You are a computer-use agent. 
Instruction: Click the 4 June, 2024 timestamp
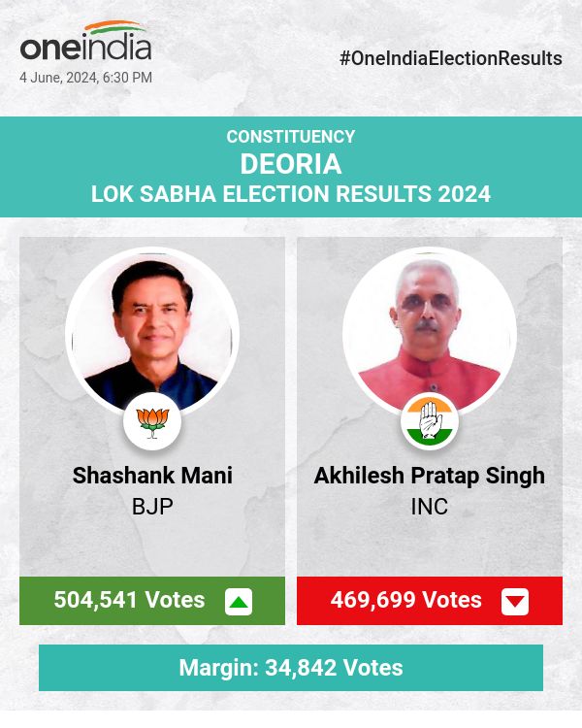tap(85, 78)
